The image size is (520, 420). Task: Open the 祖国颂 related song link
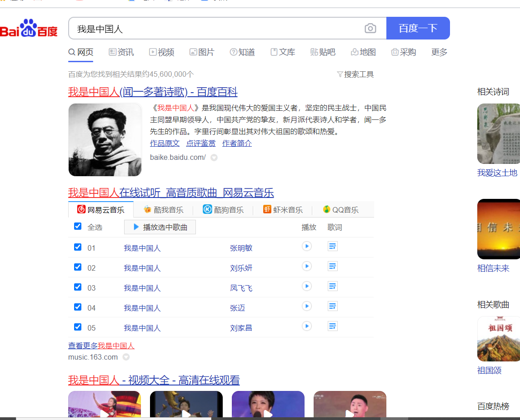point(489,371)
